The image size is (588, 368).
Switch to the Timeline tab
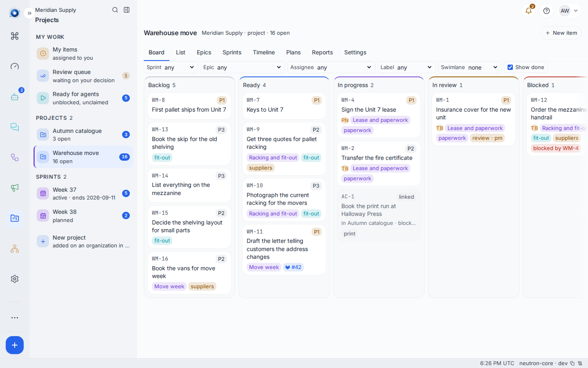[264, 52]
